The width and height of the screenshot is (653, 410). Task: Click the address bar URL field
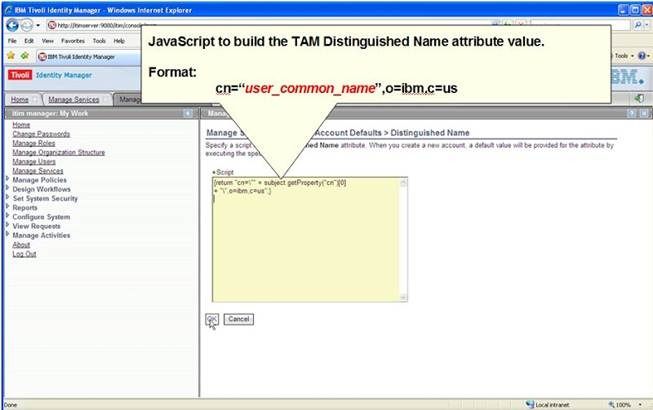tap(99, 26)
